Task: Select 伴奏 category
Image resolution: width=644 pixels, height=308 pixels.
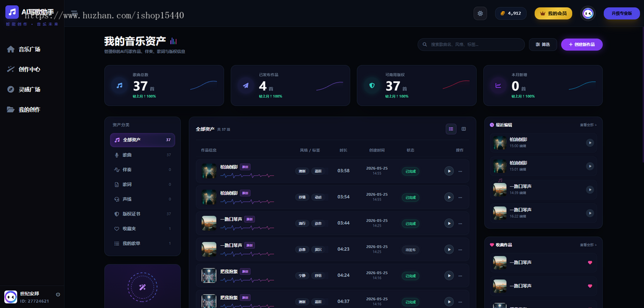Action: click(x=142, y=170)
